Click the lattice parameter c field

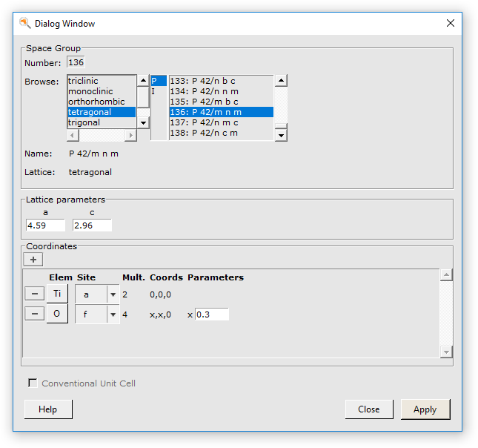(92, 225)
